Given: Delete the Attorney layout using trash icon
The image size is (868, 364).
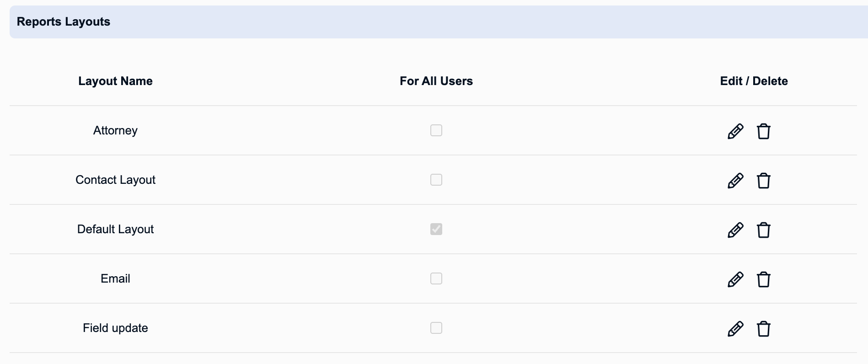Looking at the screenshot, I should point(763,131).
